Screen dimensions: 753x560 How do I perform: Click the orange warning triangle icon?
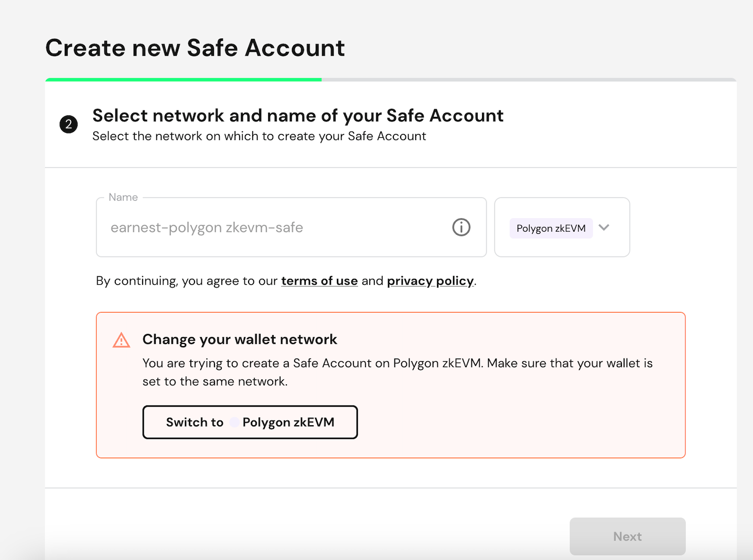[x=121, y=340]
